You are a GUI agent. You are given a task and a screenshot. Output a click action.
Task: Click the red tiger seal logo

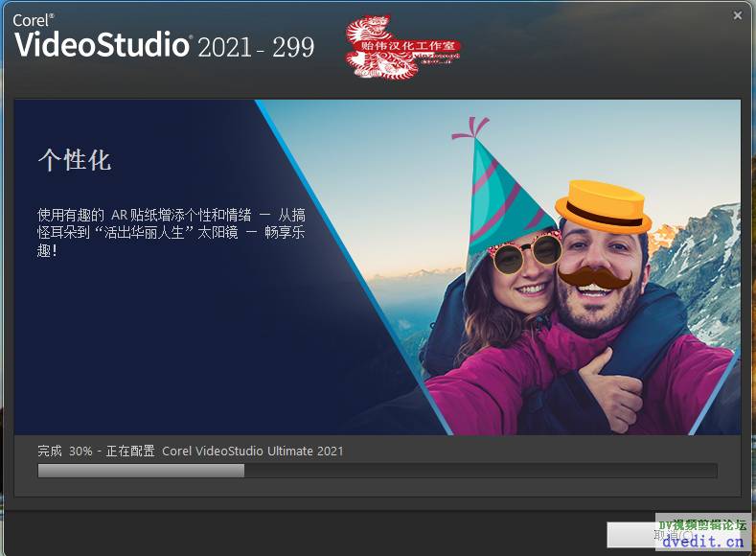point(402,46)
